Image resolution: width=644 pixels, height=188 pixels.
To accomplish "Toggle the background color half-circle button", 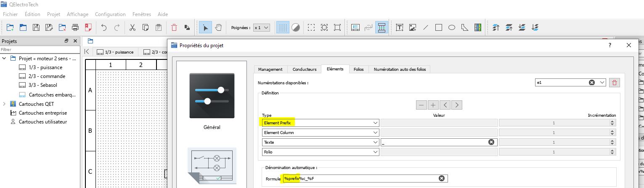I will pos(296,28).
